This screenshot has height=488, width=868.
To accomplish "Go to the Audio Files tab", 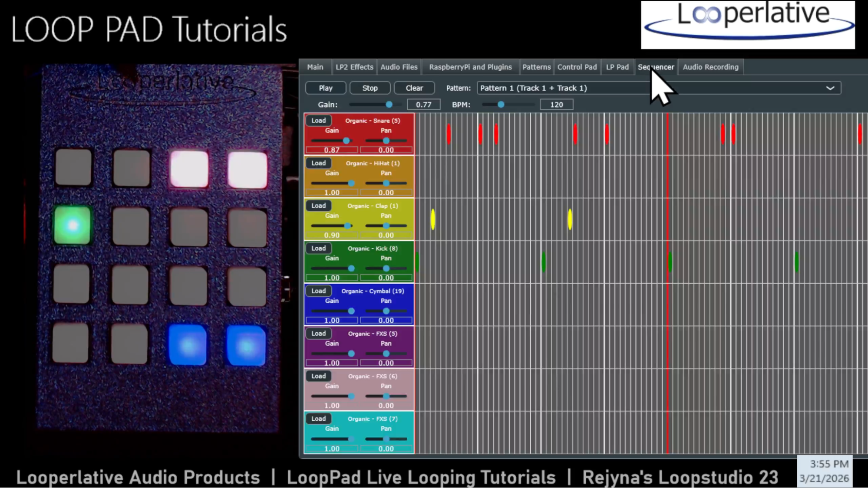I will (399, 67).
